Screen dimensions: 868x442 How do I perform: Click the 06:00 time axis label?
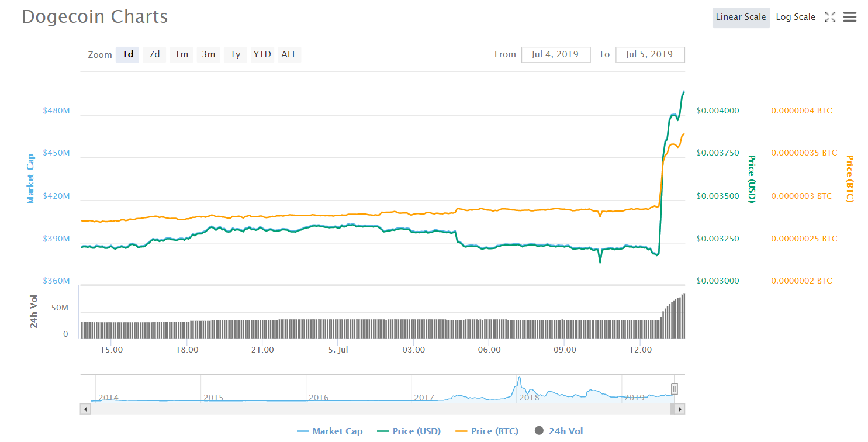(x=489, y=350)
